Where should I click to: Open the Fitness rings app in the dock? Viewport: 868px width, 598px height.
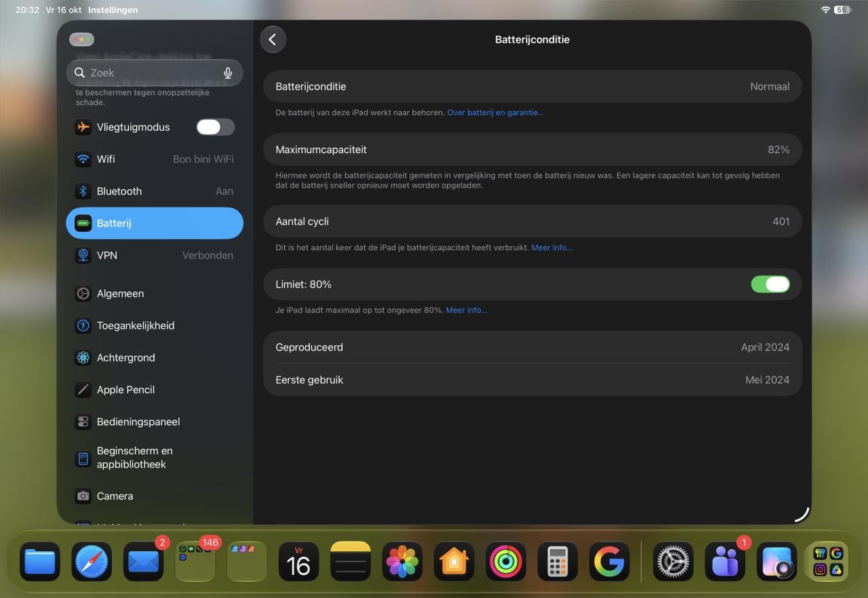[506, 561]
